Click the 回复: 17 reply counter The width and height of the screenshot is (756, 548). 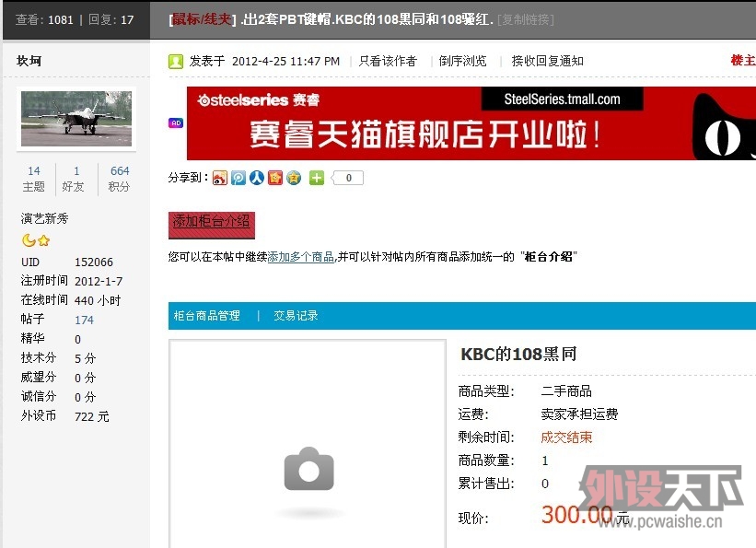pyautogui.click(x=110, y=19)
